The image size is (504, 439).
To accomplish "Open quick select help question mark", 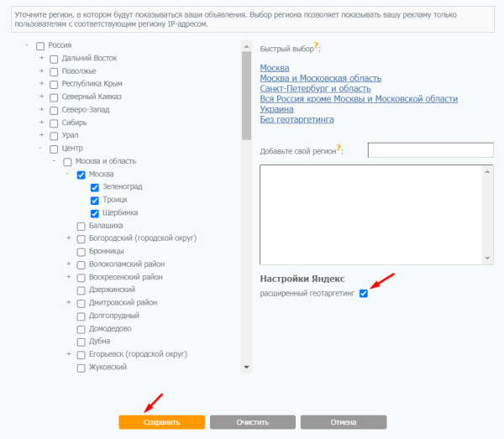I will tap(317, 47).
